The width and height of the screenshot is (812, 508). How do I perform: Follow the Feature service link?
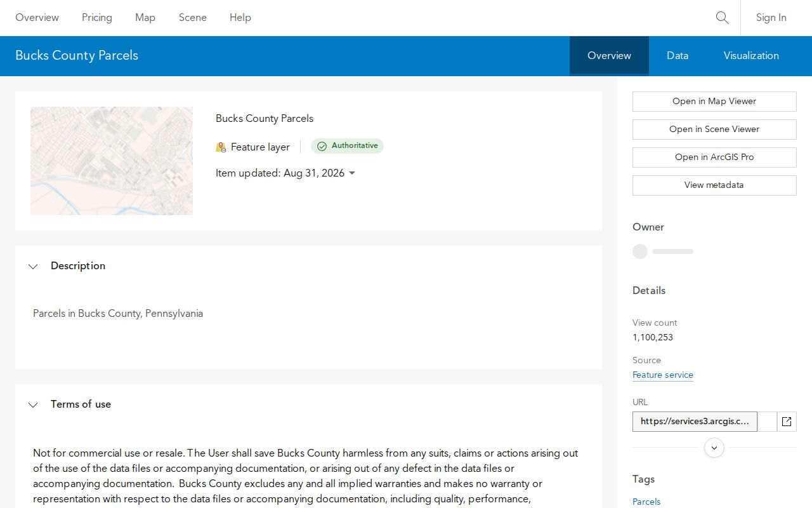coord(663,375)
